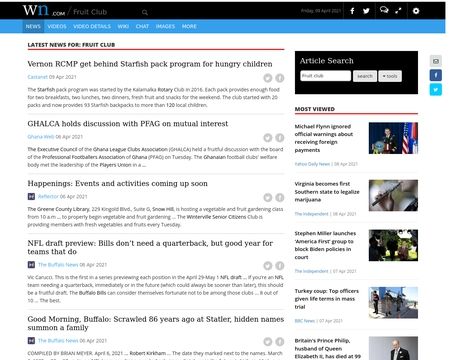Share via blue Facebook sidebar button
The height and width of the screenshot is (360, 450).
pyautogui.click(x=436, y=75)
